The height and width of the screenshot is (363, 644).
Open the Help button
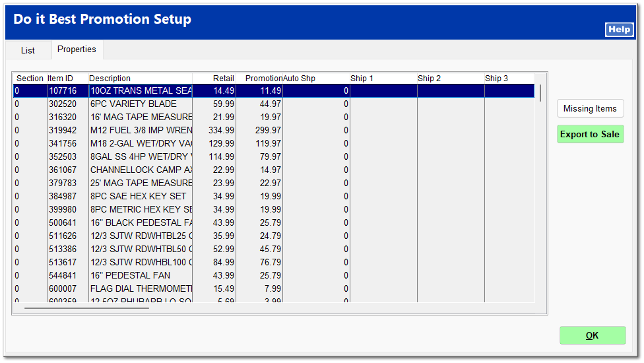(620, 30)
